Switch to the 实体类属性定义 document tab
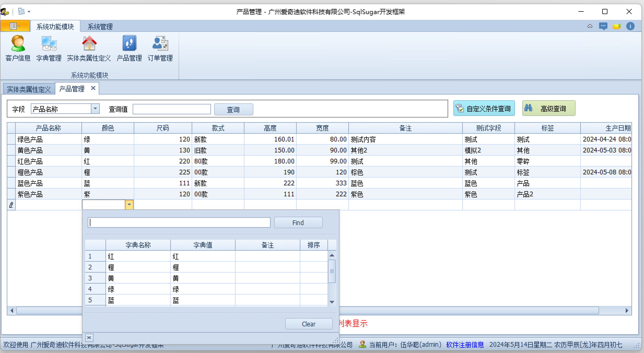This screenshot has width=644, height=353. click(x=29, y=89)
